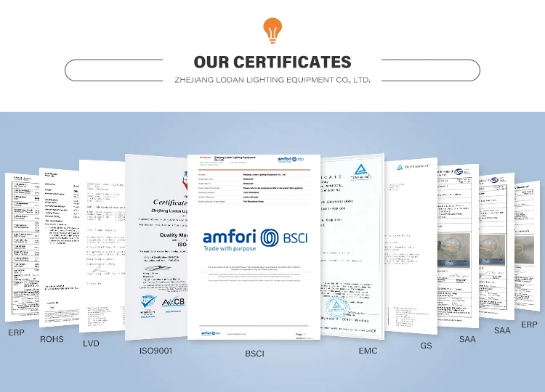The height and width of the screenshot is (392, 545).
Task: Click the bulb photo on right SAA certificate
Action: pos(492,250)
